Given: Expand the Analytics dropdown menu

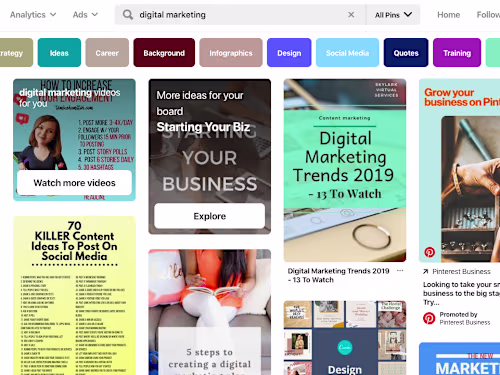Looking at the screenshot, I should [33, 15].
